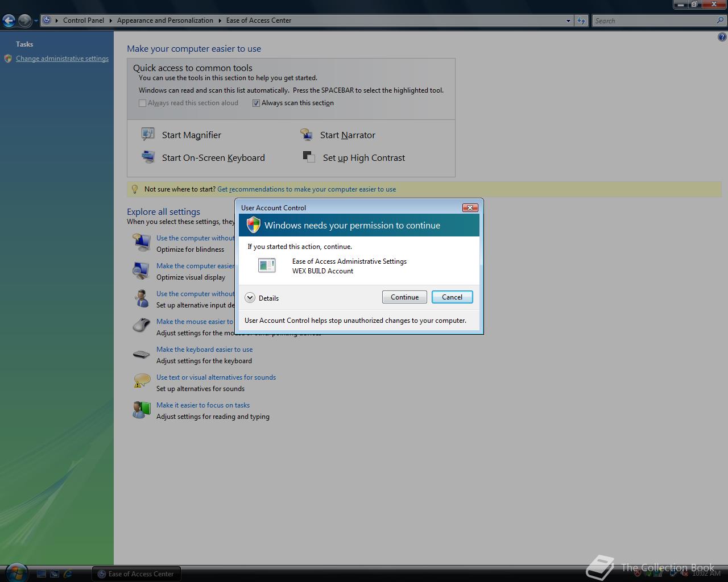Click the Refresh icon beside the address bar

point(581,20)
